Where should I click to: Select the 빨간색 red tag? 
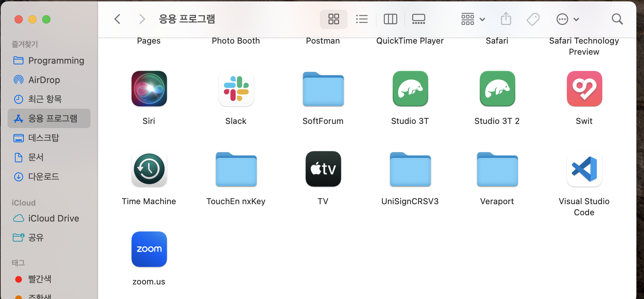(49, 279)
